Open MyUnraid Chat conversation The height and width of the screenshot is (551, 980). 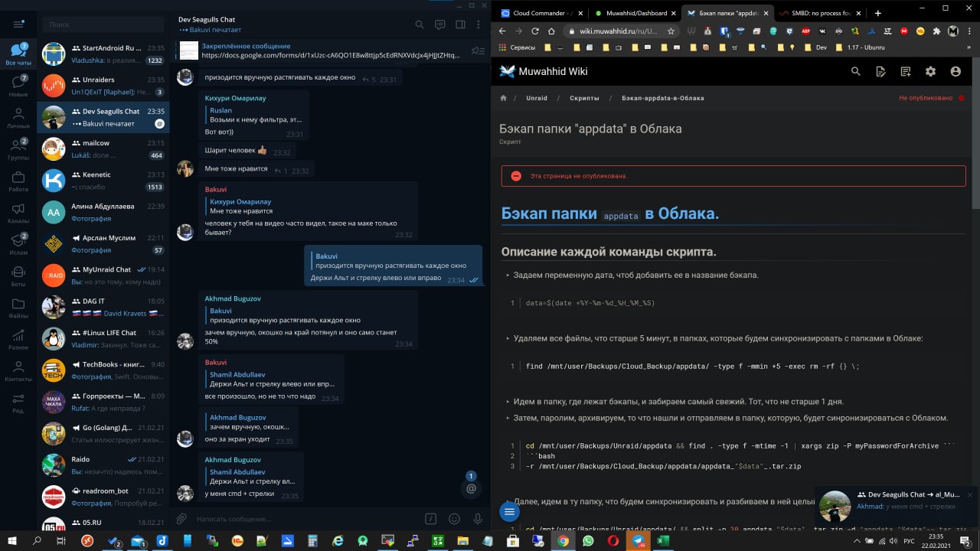103,275
